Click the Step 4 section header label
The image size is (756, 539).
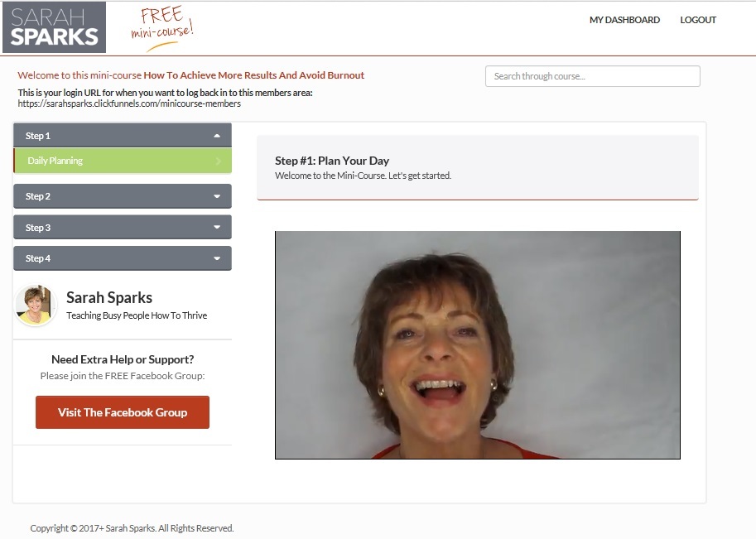(37, 258)
